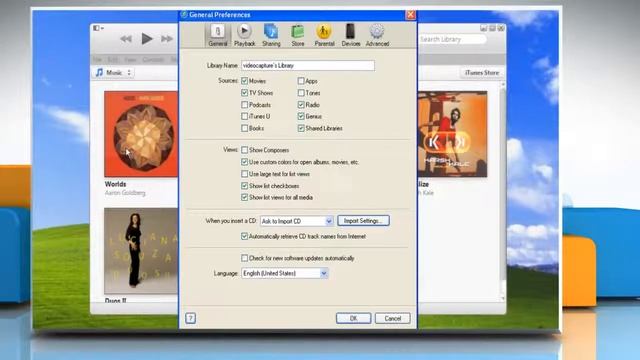Click the Aaron Goldberg artist name
Viewport: 640px width, 360px height.
pyautogui.click(x=125, y=193)
